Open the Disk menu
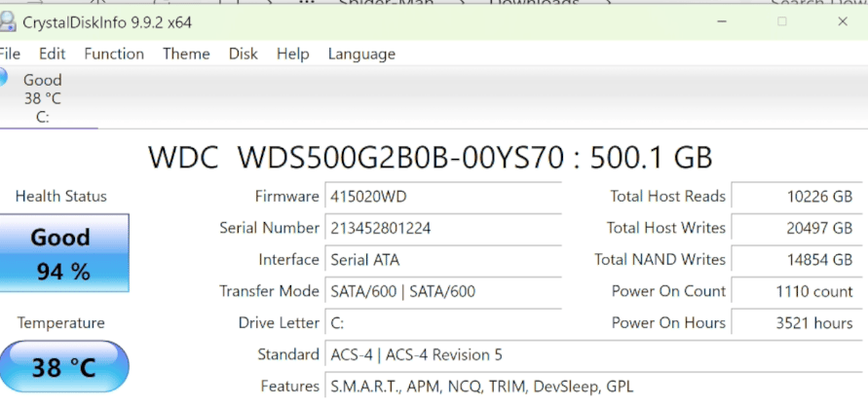This screenshot has width=868, height=407. [x=243, y=54]
